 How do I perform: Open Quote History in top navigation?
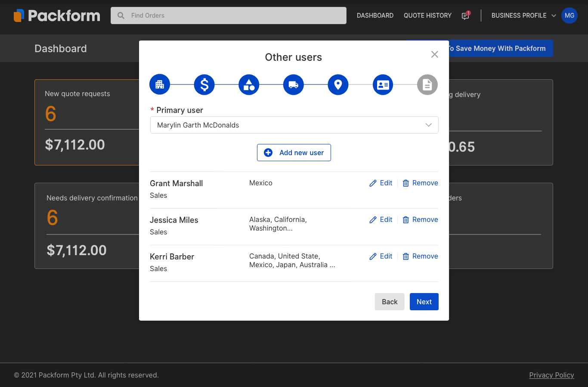point(427,16)
